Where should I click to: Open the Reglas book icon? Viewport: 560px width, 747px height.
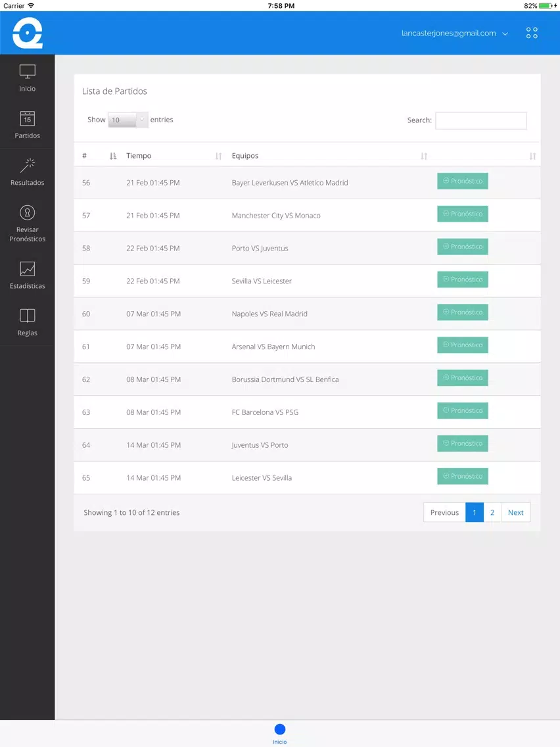[27, 316]
